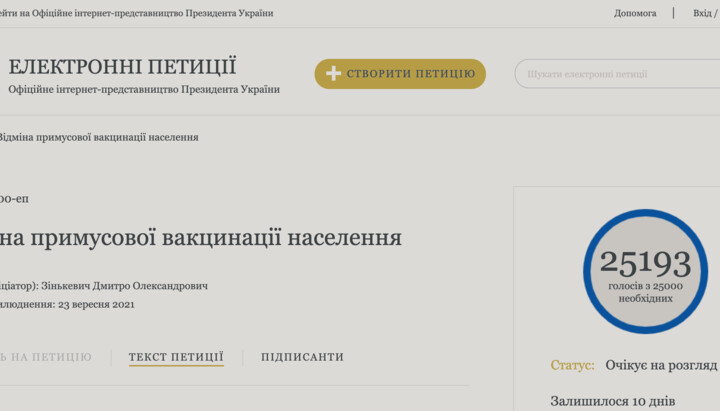Follow the top link to the President's official site

pos(136,13)
